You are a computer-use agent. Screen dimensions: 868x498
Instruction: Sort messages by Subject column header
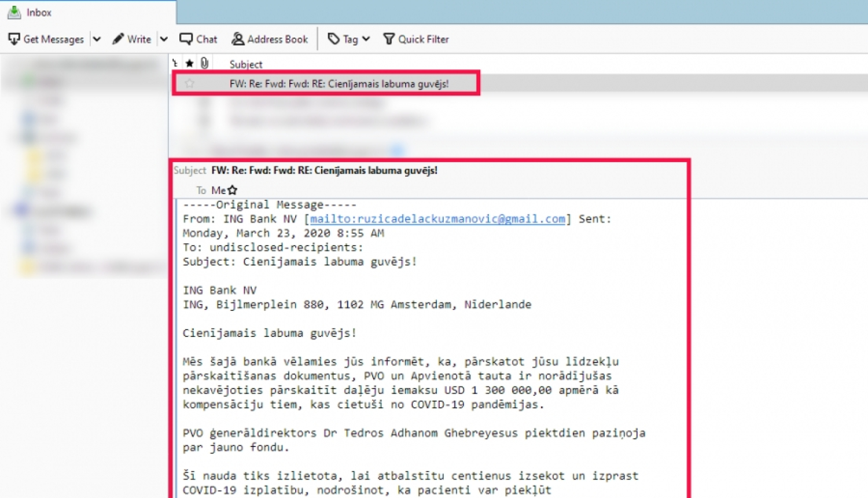tap(246, 64)
